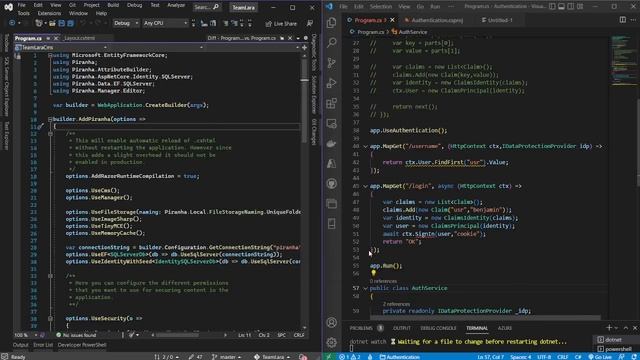640x360 pixels.
Task: Toggle secondary sidebar icon in VS Code title bar
Action: click(x=571, y=7)
